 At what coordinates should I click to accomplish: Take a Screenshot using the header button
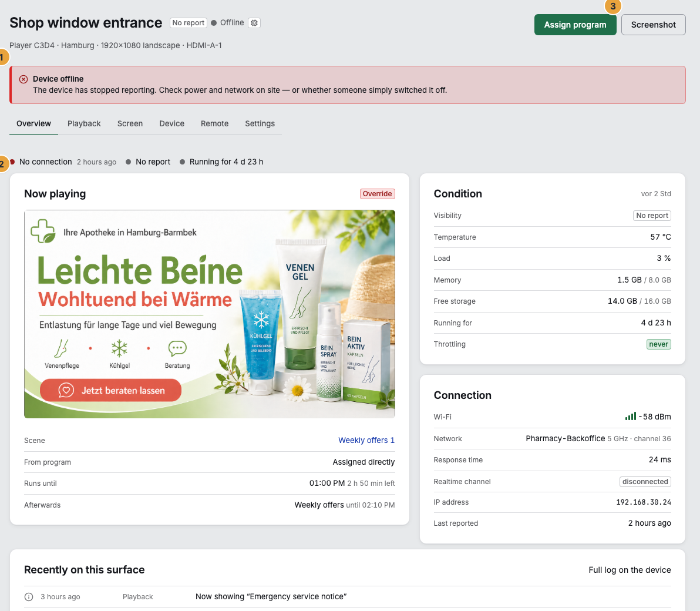(653, 25)
